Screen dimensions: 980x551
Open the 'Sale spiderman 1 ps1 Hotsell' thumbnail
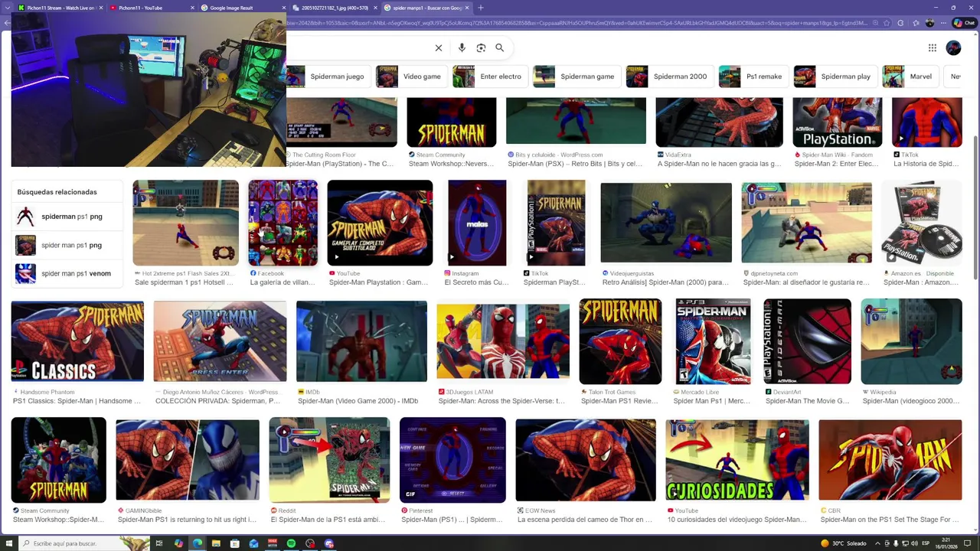(186, 223)
